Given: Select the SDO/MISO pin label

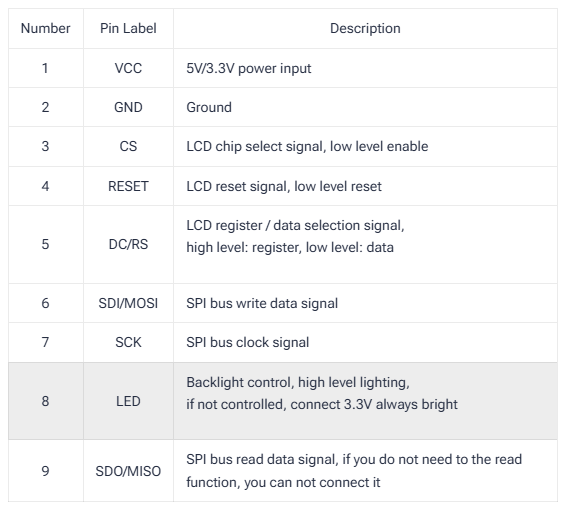Looking at the screenshot, I should (128, 471).
